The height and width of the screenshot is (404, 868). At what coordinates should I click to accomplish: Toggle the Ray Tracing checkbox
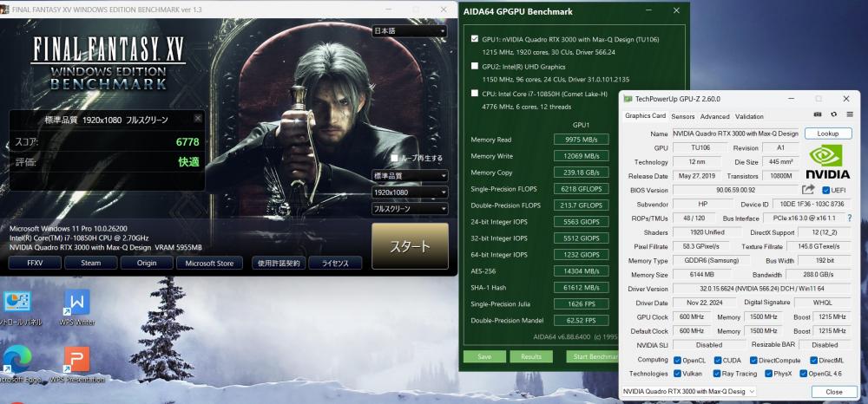coord(718,374)
